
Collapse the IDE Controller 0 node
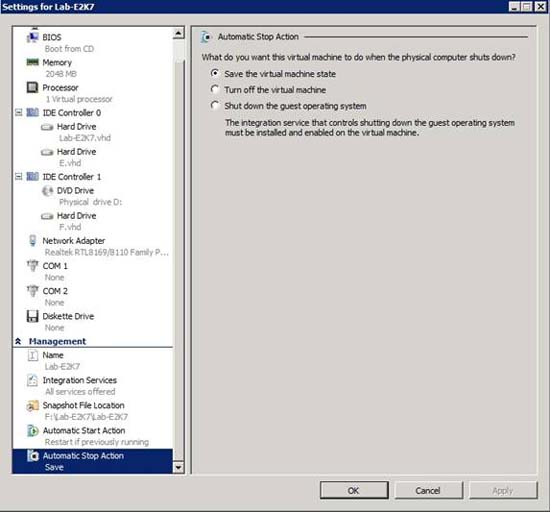pos(19,113)
